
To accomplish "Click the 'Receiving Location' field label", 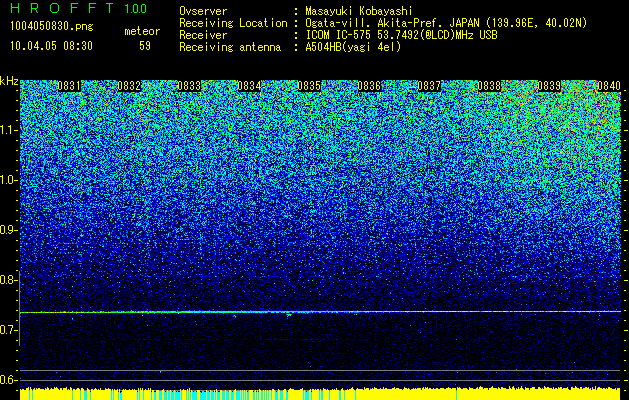I will tap(233, 23).
